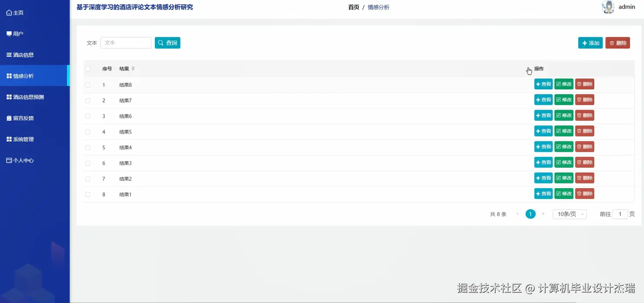
Task: Check the checkbox for row 结果3
Action: coord(88,163)
